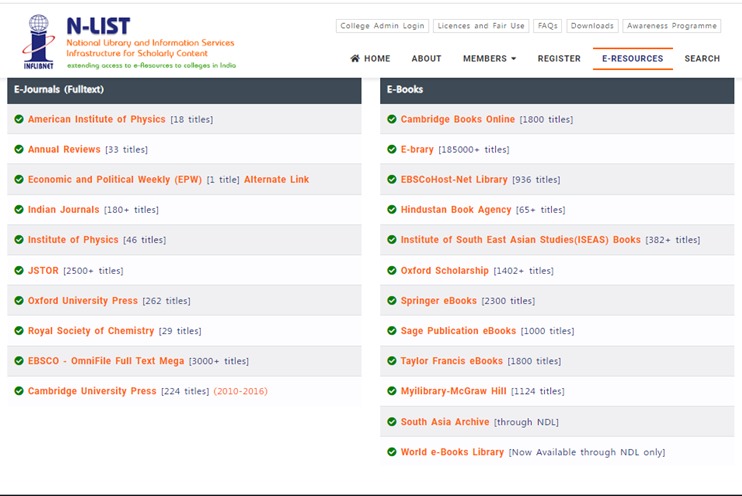Click green check icon beside ISEAS Books

(x=392, y=239)
